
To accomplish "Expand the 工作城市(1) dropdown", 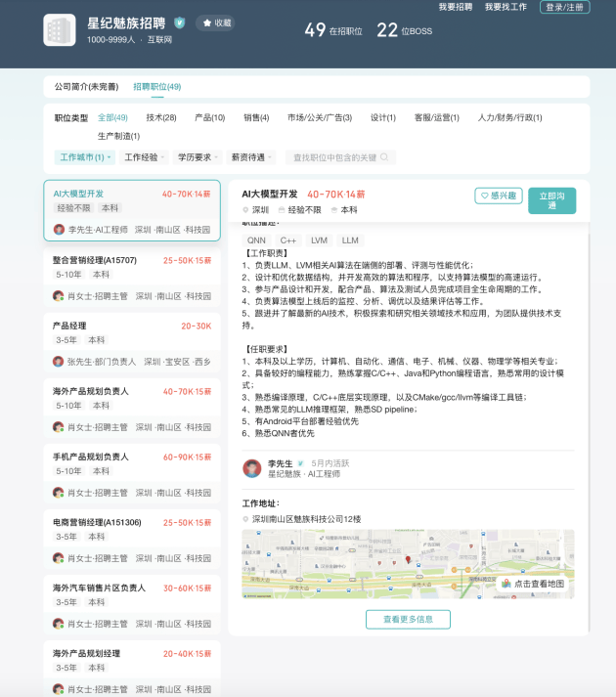I will tap(85, 157).
